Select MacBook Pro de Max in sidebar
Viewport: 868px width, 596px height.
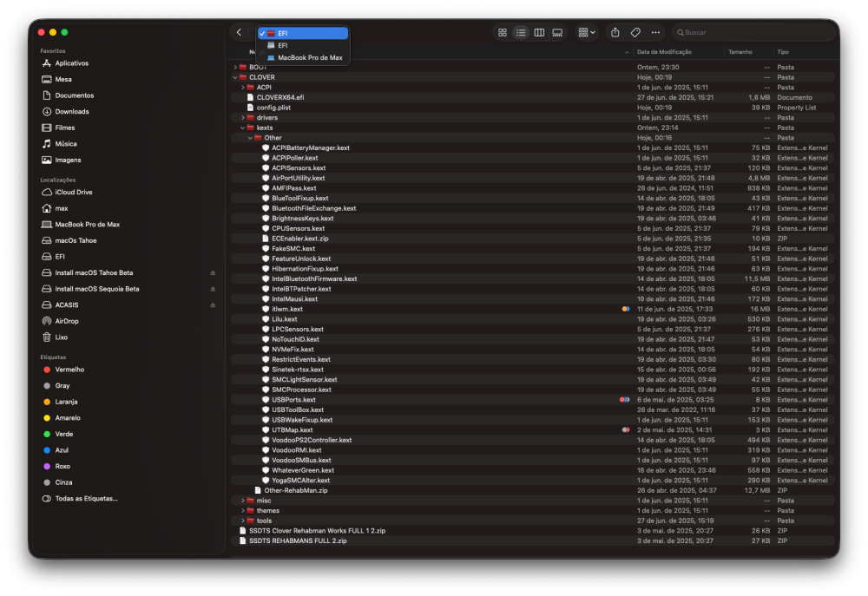(87, 225)
